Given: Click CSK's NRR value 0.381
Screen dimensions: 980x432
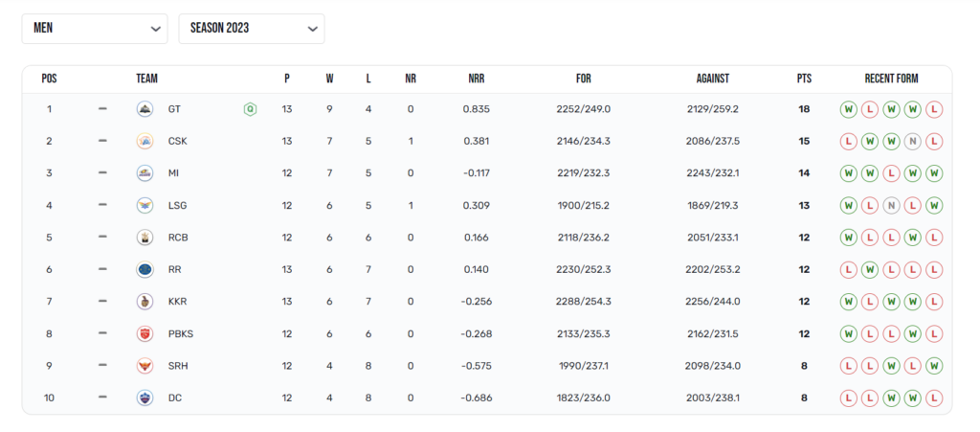Looking at the screenshot, I should tap(477, 142).
